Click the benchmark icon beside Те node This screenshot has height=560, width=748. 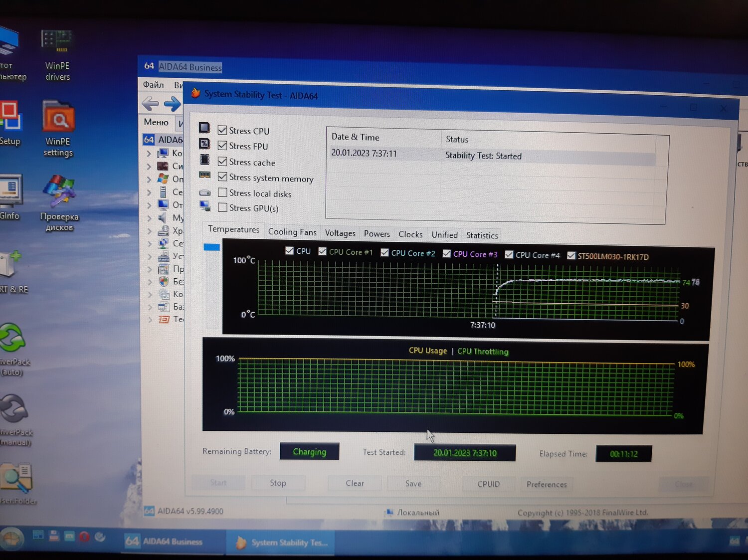164,319
